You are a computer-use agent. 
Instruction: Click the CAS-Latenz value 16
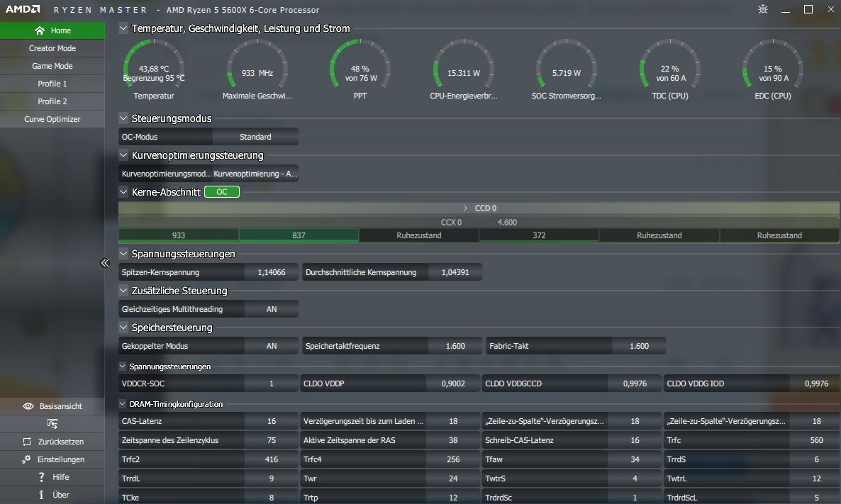coord(272,421)
